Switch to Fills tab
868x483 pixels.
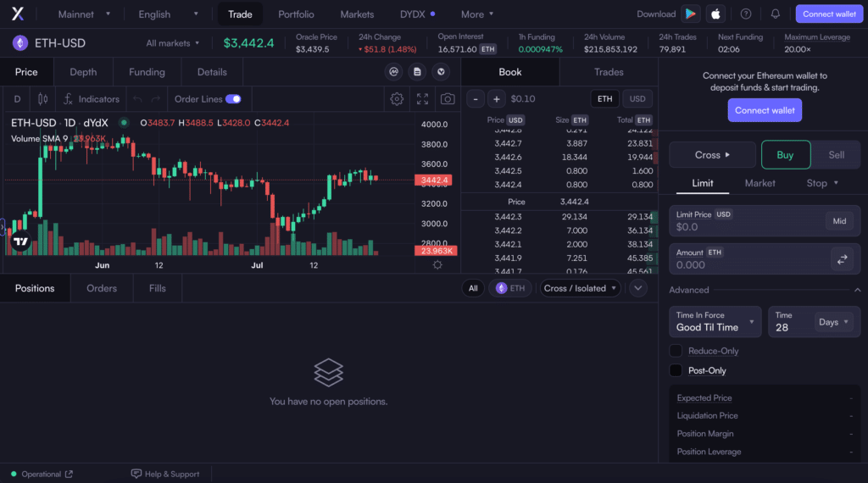pos(157,288)
